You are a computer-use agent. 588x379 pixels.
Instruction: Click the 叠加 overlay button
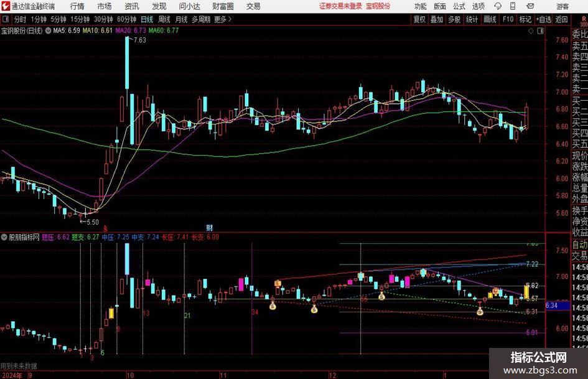[x=437, y=19]
